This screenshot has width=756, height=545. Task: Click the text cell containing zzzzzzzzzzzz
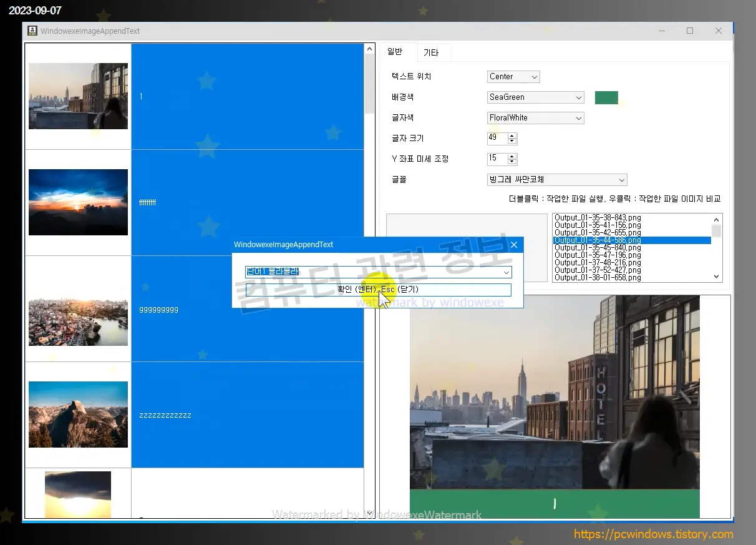[248, 415]
